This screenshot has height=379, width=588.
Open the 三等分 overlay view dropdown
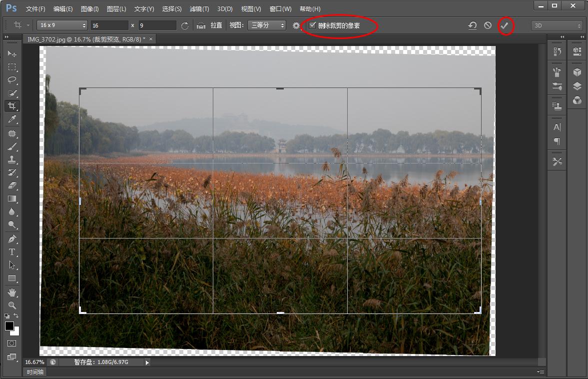click(267, 25)
